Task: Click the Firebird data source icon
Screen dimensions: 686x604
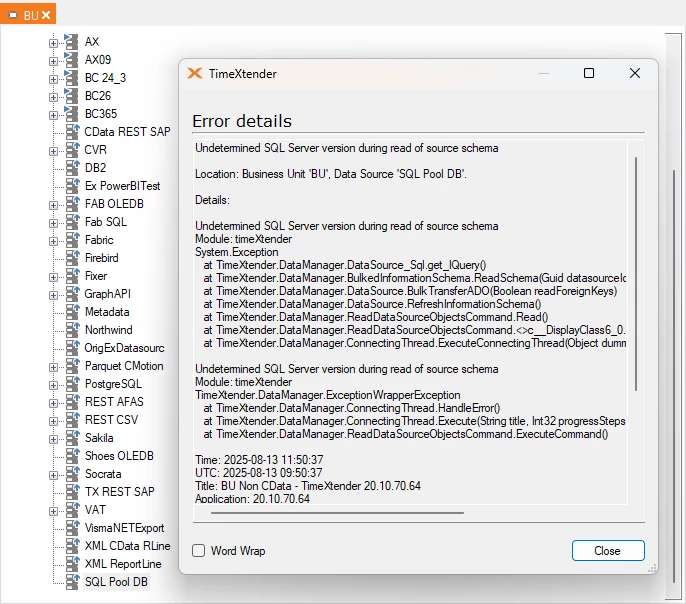Action: click(x=73, y=258)
